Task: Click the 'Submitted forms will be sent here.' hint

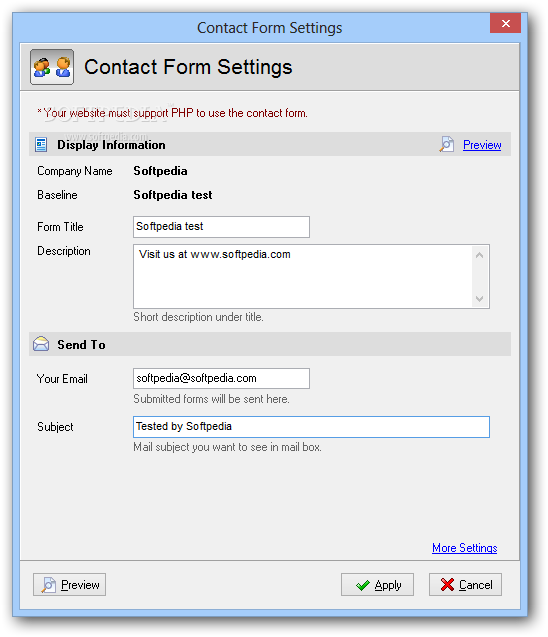Action: 211,399
